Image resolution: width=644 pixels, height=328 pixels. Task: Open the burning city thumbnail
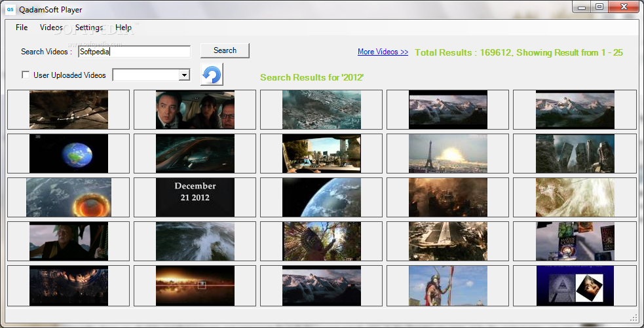click(x=448, y=197)
